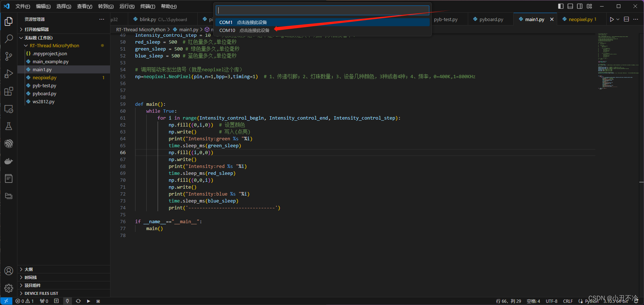
Task: Open the 终端(T) menu
Action: [147, 7]
